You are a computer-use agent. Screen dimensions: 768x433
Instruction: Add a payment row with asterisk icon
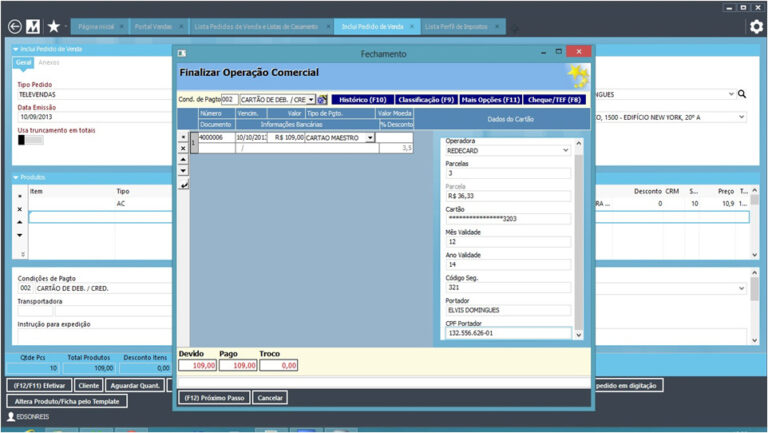182,137
